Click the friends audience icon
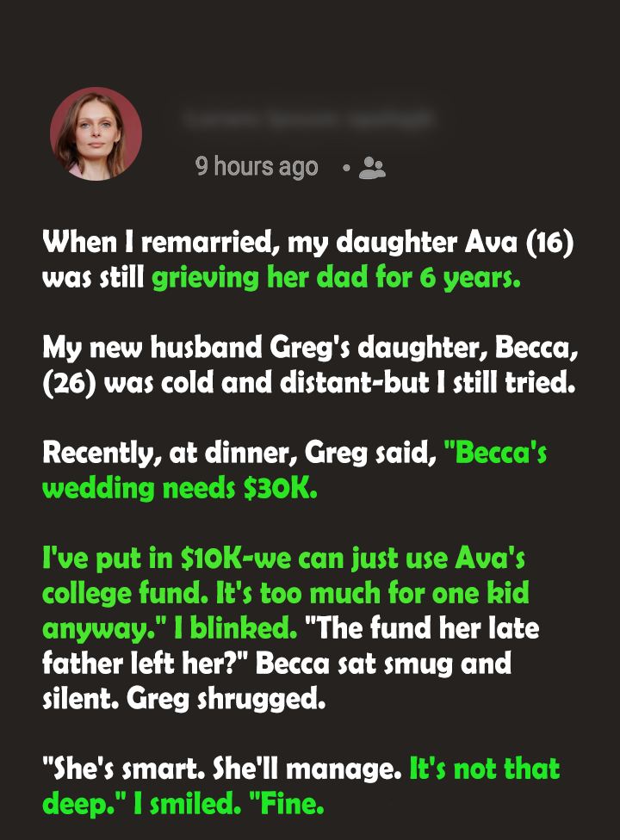 click(372, 168)
